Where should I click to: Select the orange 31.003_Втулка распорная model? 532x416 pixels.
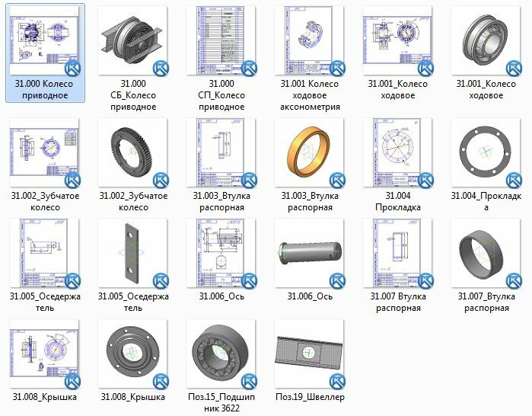pyautogui.click(x=310, y=153)
